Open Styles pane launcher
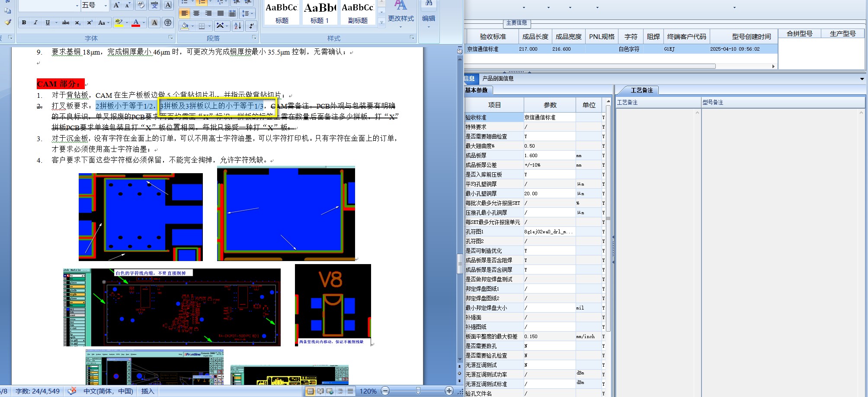Image resolution: width=868 pixels, height=397 pixels. coord(412,38)
